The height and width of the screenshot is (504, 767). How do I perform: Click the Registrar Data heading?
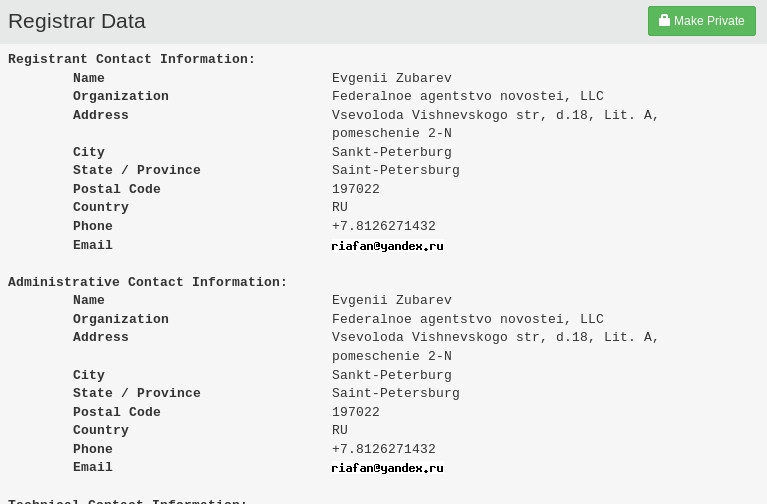pyautogui.click(x=77, y=21)
